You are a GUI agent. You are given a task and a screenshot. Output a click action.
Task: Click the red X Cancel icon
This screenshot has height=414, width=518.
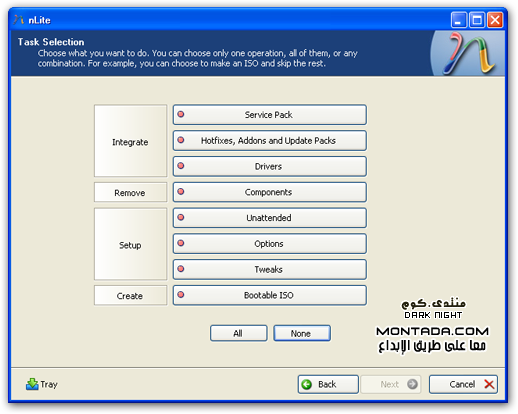489,384
